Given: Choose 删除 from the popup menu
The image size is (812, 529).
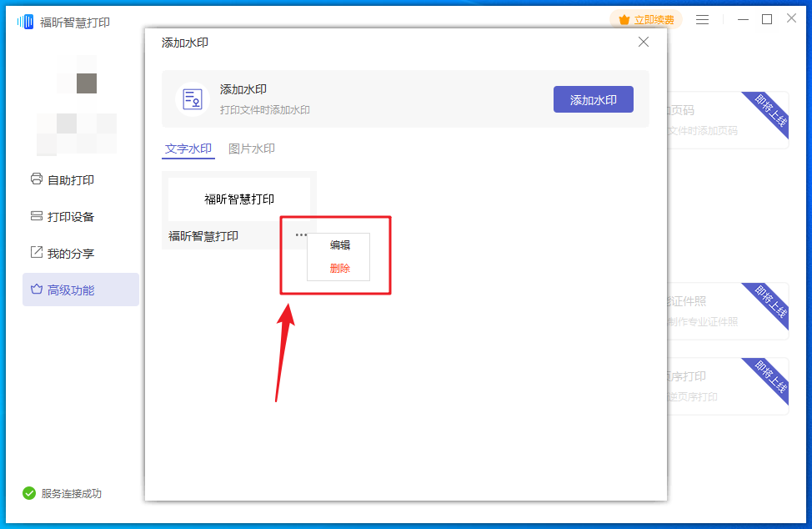Looking at the screenshot, I should tap(339, 269).
